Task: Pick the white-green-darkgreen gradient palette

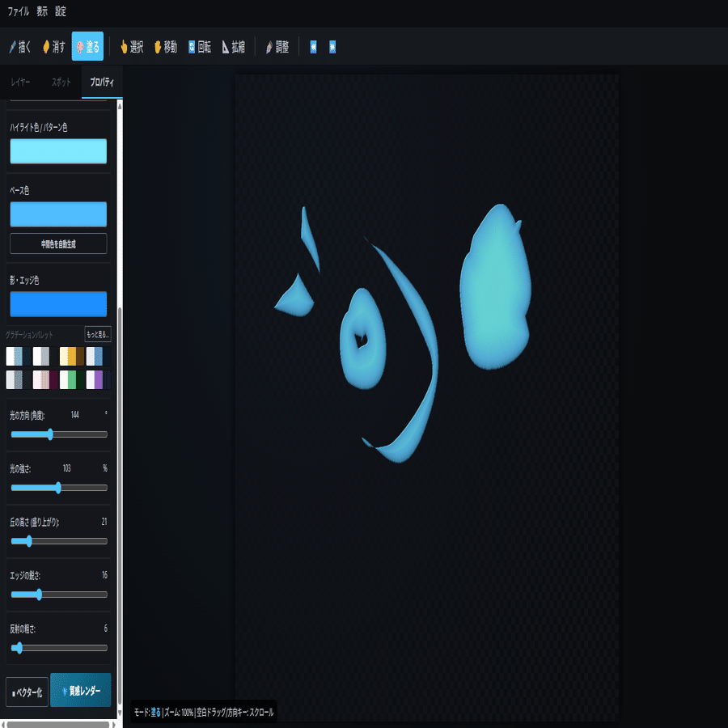Action: [x=72, y=379]
